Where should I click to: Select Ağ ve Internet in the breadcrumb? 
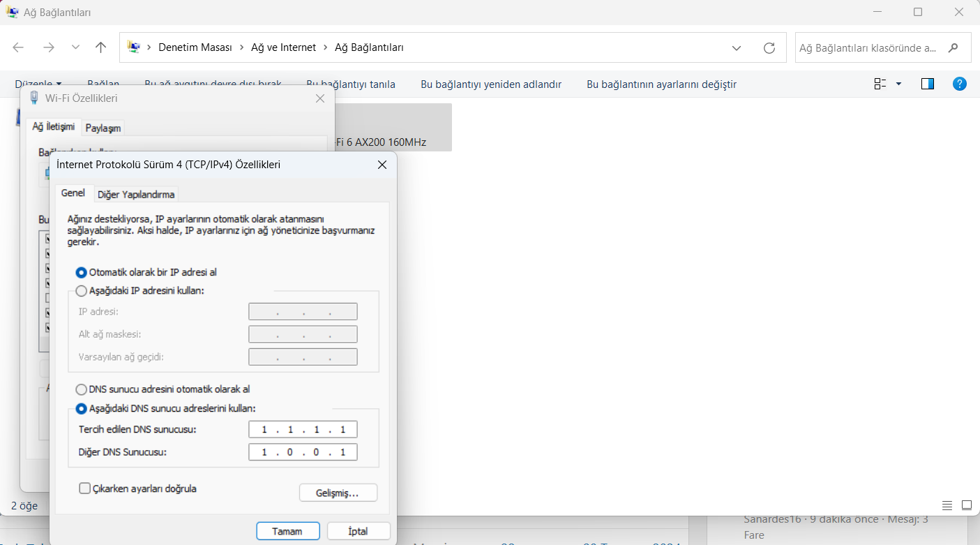(x=284, y=47)
